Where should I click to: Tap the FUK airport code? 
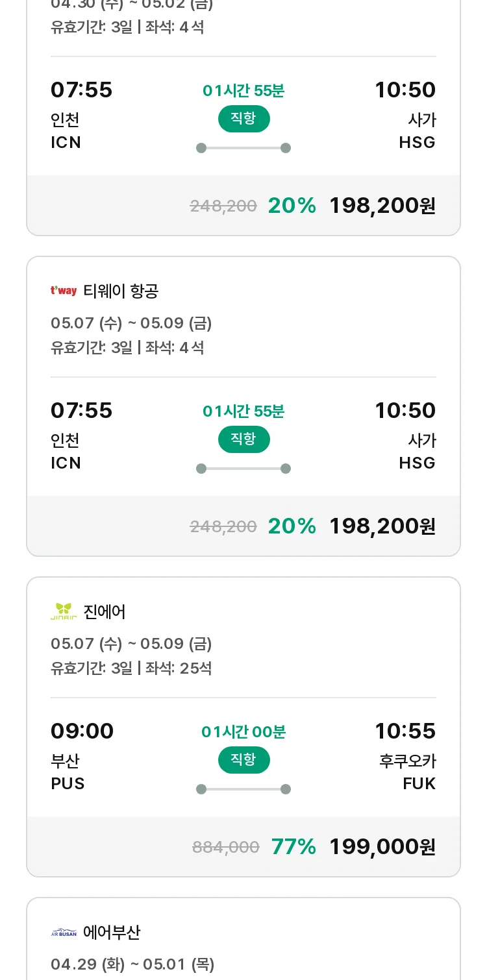click(419, 783)
